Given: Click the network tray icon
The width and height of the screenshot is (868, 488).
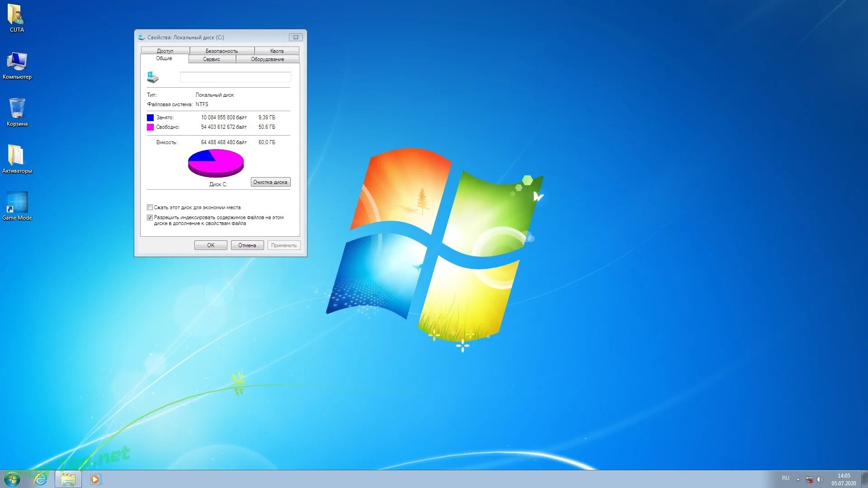Looking at the screenshot, I should [809, 479].
